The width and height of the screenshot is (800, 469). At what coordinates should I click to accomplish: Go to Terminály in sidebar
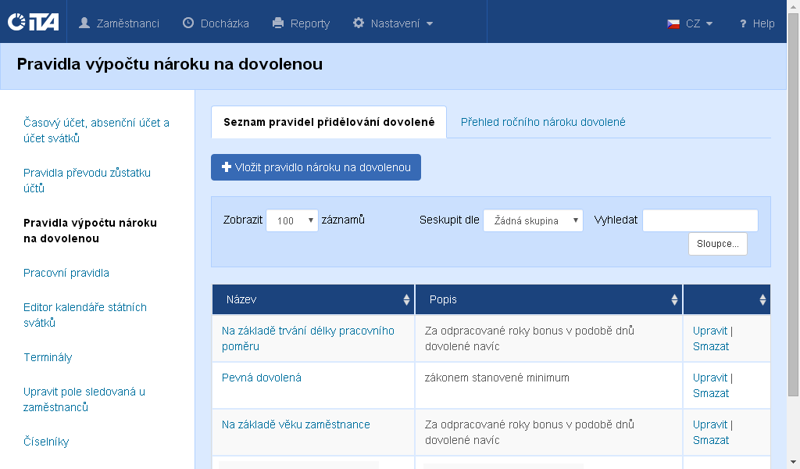(x=48, y=357)
